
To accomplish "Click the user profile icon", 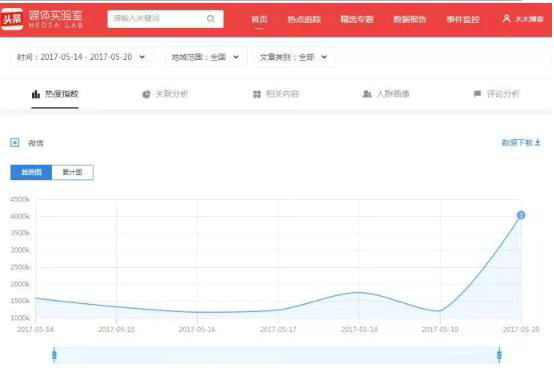I will click(506, 18).
